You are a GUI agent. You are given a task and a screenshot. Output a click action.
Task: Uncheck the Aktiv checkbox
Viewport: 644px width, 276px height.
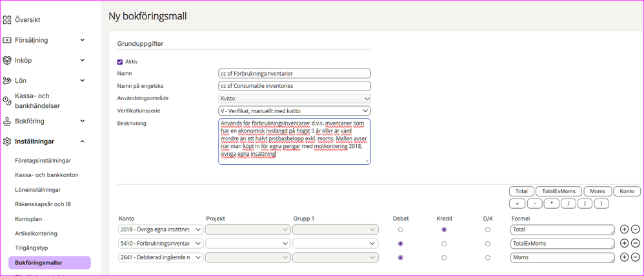click(x=120, y=62)
